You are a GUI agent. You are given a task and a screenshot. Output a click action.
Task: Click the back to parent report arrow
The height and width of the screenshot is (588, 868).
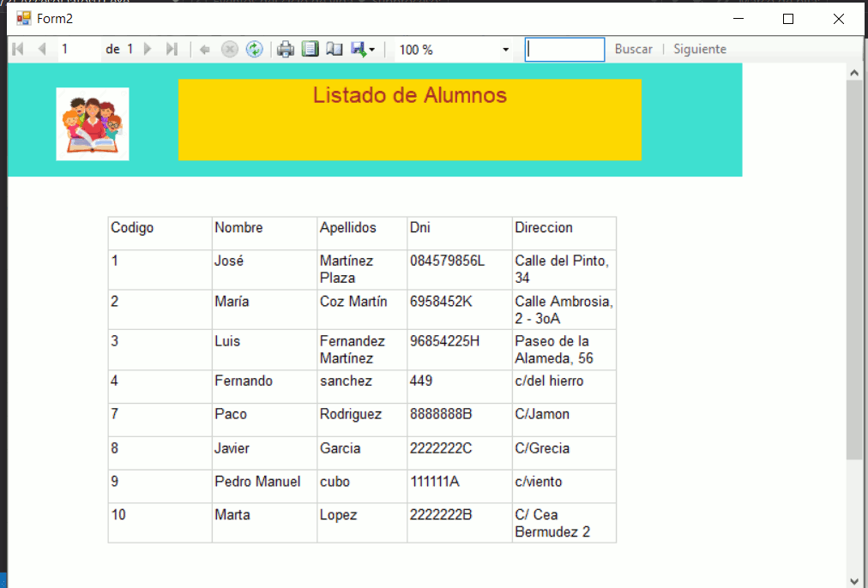205,50
